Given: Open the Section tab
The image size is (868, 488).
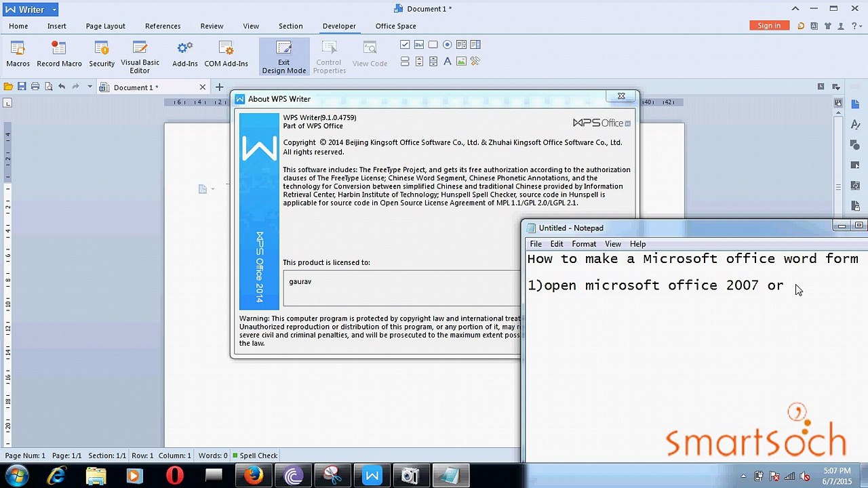Looking at the screenshot, I should 290,26.
